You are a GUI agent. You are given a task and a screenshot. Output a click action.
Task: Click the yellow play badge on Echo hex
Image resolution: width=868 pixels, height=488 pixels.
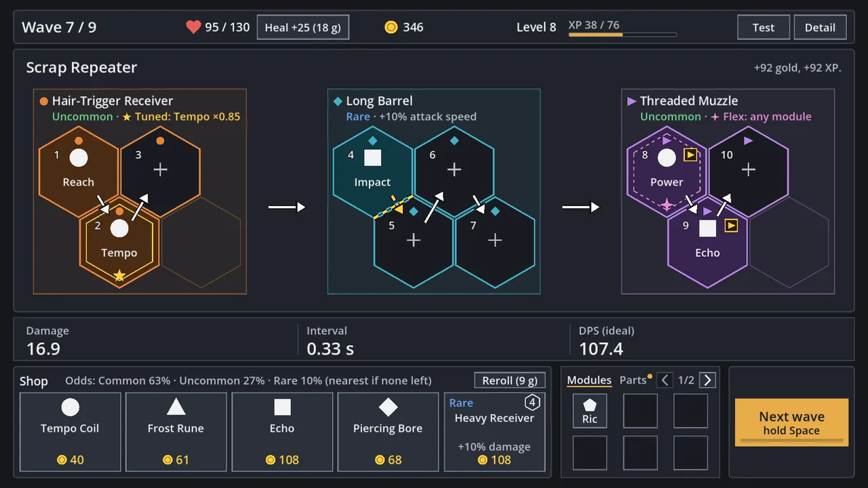[731, 226]
